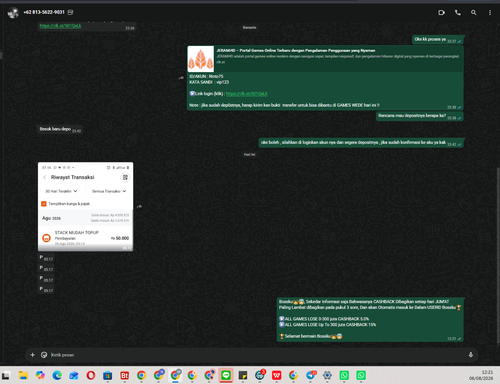Open the Link login URL in green message
The height and width of the screenshot is (384, 500).
point(247,94)
